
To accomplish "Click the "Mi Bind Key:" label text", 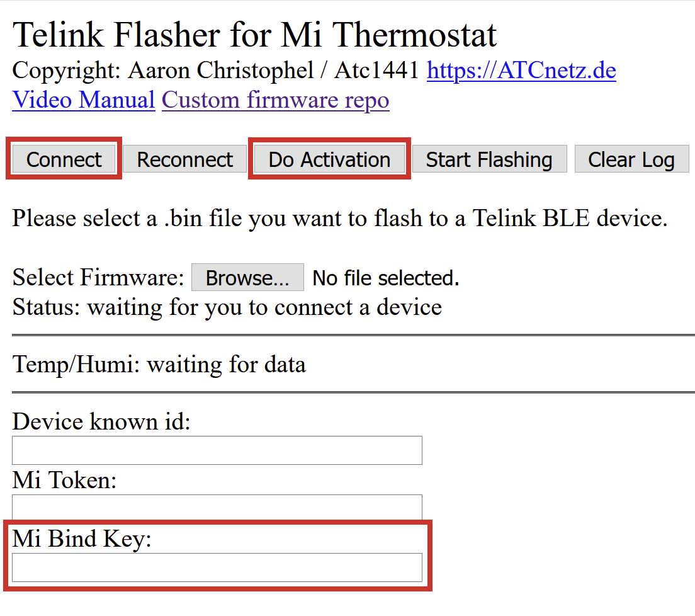I will click(x=82, y=539).
